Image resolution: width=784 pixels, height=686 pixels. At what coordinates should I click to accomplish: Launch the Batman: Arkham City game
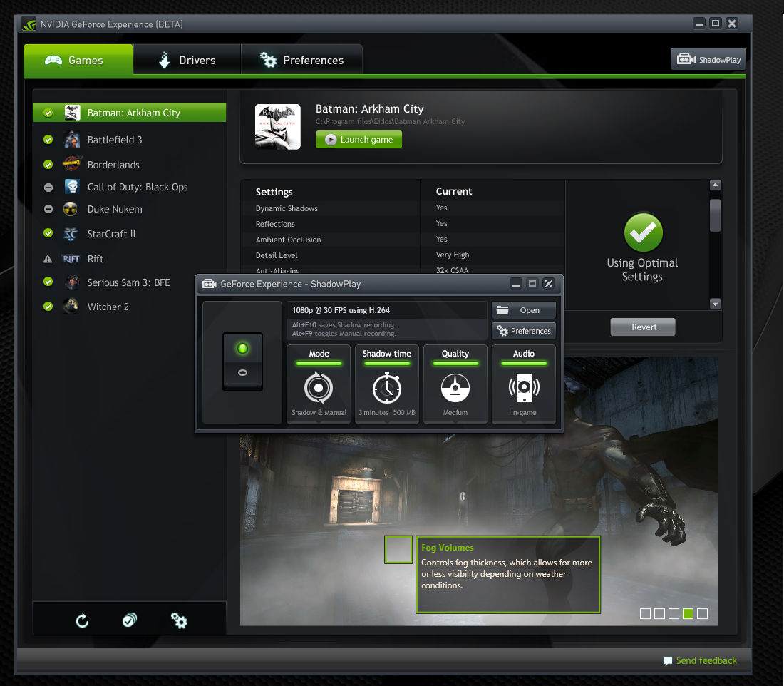coord(359,140)
